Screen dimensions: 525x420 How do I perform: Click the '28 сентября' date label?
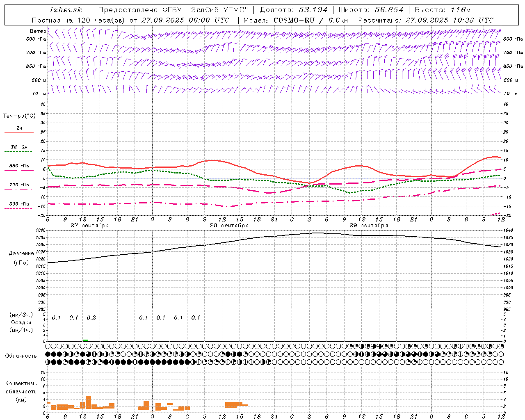click(x=229, y=226)
